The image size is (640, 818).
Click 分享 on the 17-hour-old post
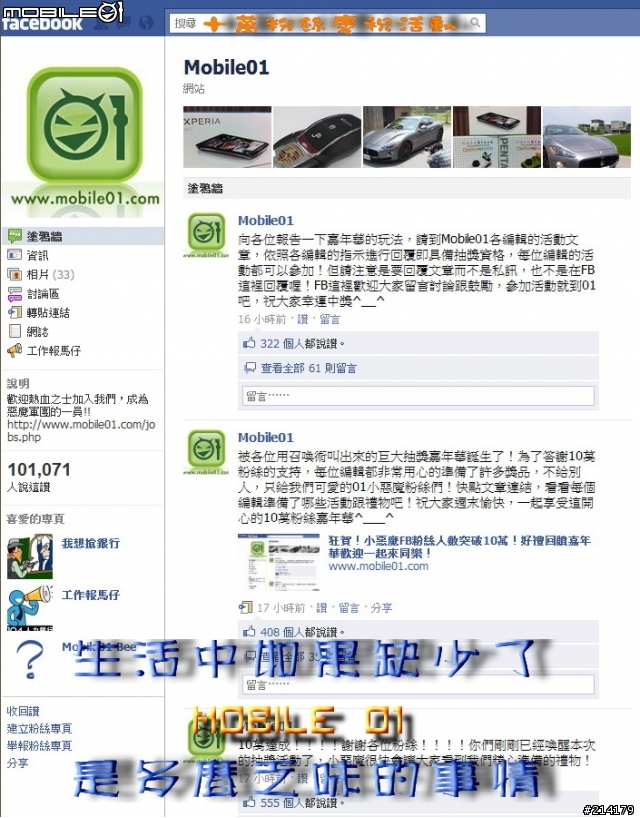coord(381,608)
